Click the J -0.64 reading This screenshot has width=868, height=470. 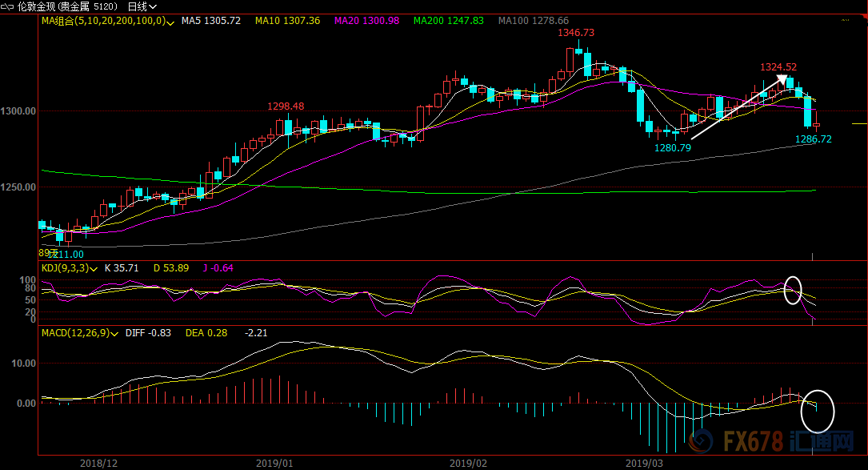click(218, 268)
